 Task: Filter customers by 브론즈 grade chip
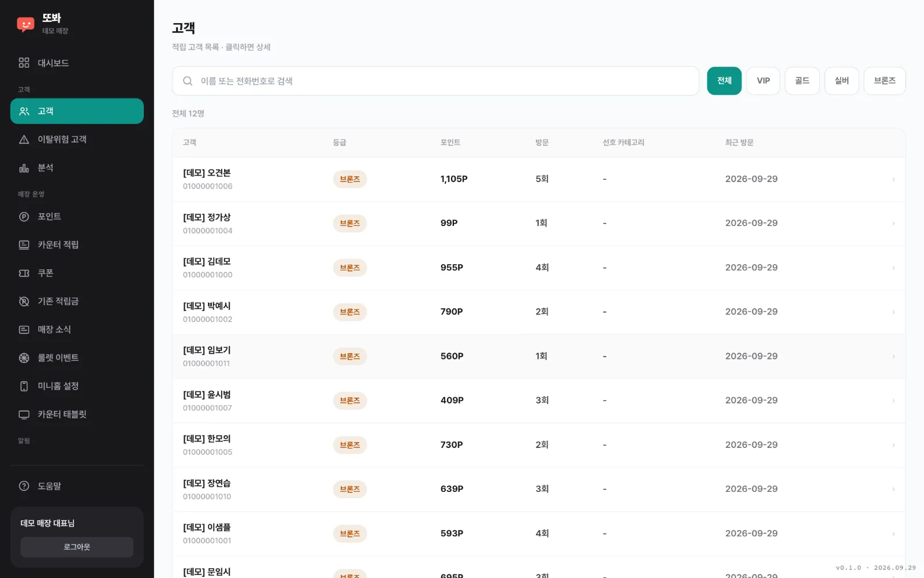885,81
